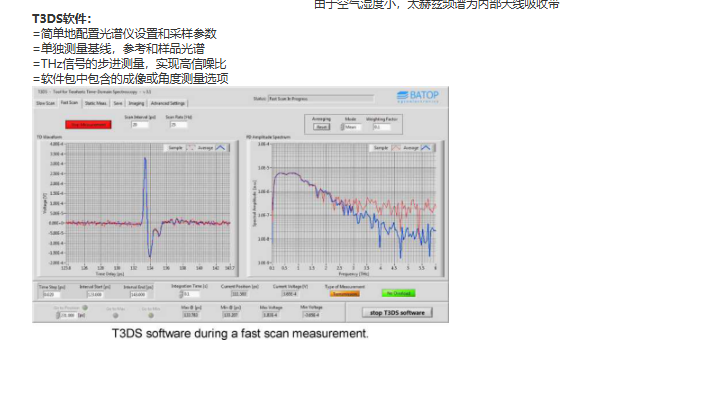Click the Averaging Reset button
Viewport: 706px width, 408px height.
[x=322, y=127]
